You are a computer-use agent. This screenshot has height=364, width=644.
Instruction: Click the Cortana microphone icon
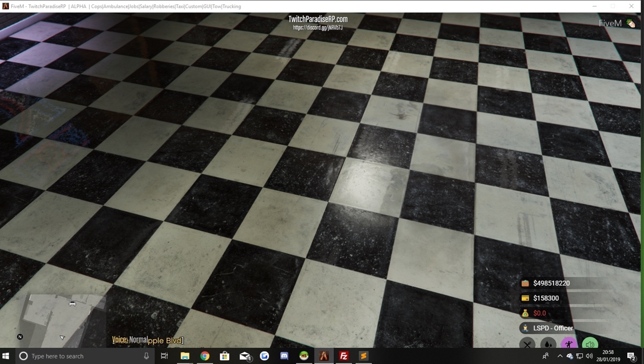click(147, 356)
